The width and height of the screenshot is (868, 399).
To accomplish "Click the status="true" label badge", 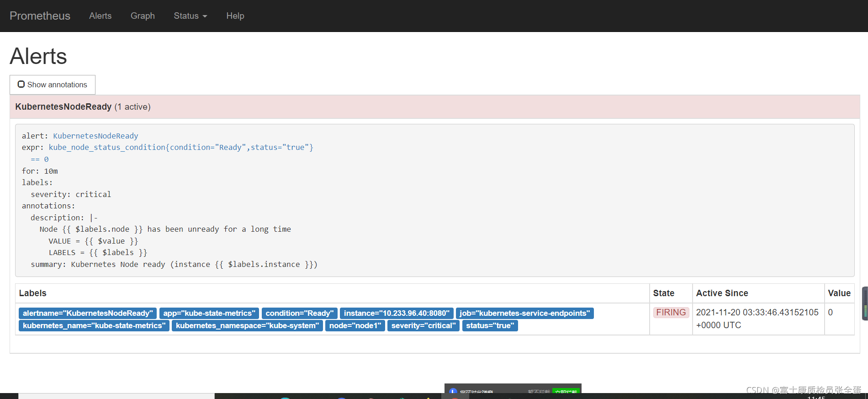I will coord(490,325).
